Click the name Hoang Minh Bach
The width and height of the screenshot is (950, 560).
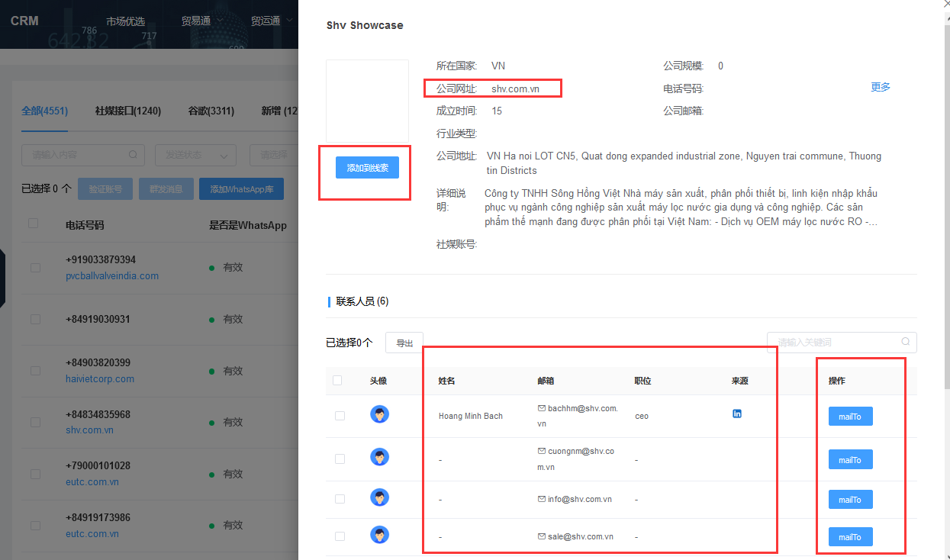tap(471, 416)
